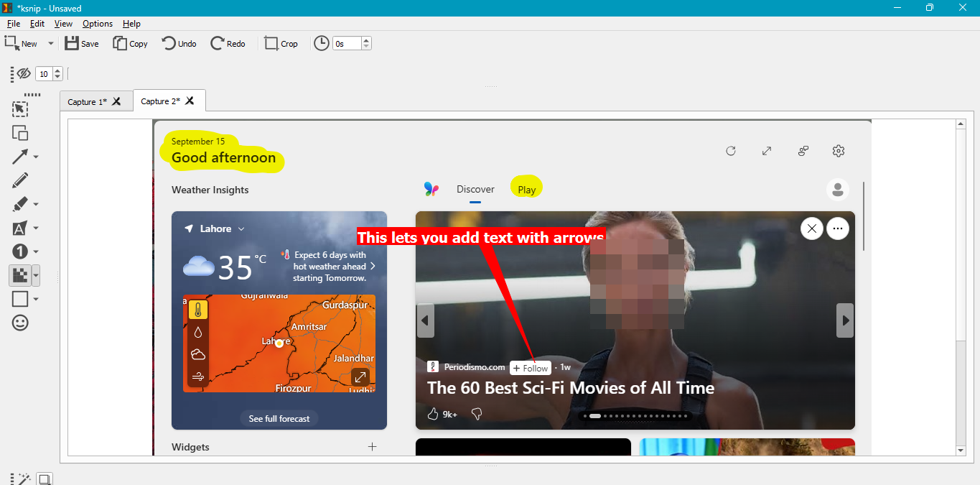
Task: Select the Pencil drawing tool
Action: (20, 180)
